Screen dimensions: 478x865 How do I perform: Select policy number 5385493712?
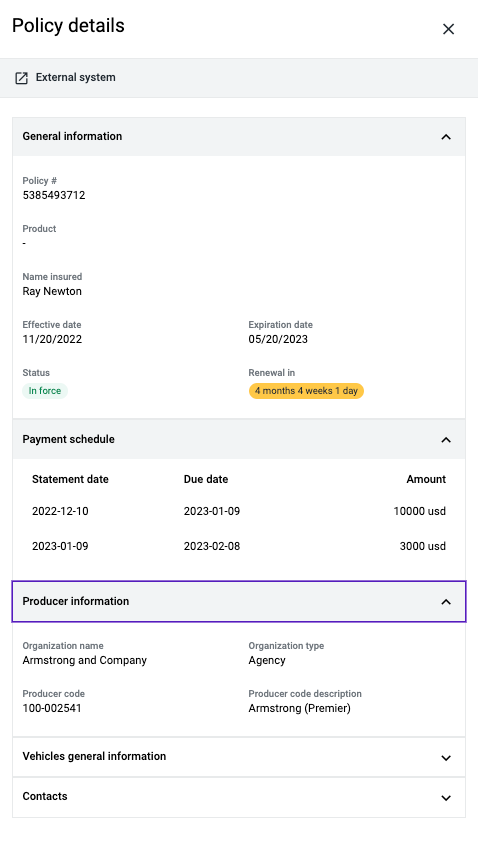[54, 195]
